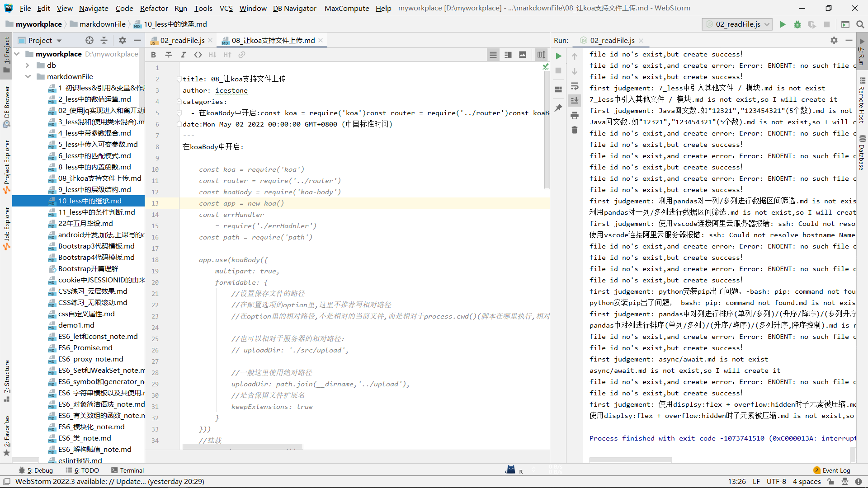Image resolution: width=868 pixels, height=488 pixels.
Task: Start debugging with the bug icon
Action: click(x=797, y=24)
